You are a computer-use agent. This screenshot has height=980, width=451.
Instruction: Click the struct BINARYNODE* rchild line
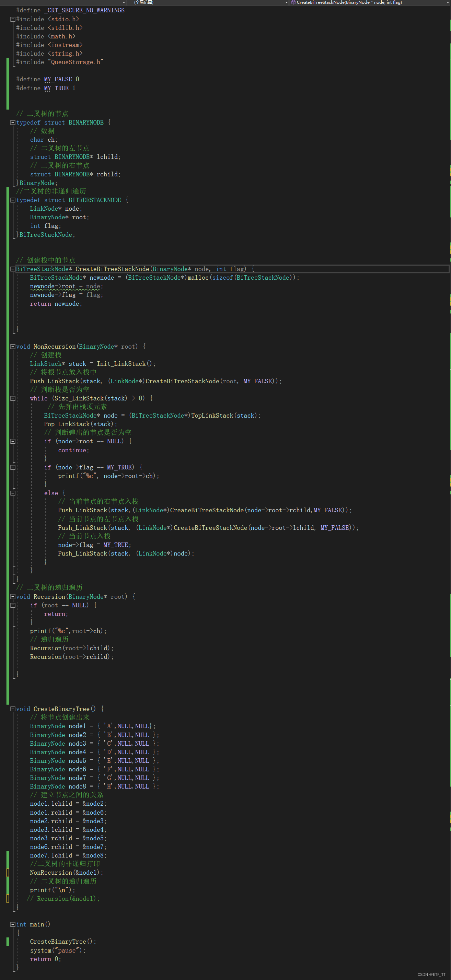click(76, 174)
